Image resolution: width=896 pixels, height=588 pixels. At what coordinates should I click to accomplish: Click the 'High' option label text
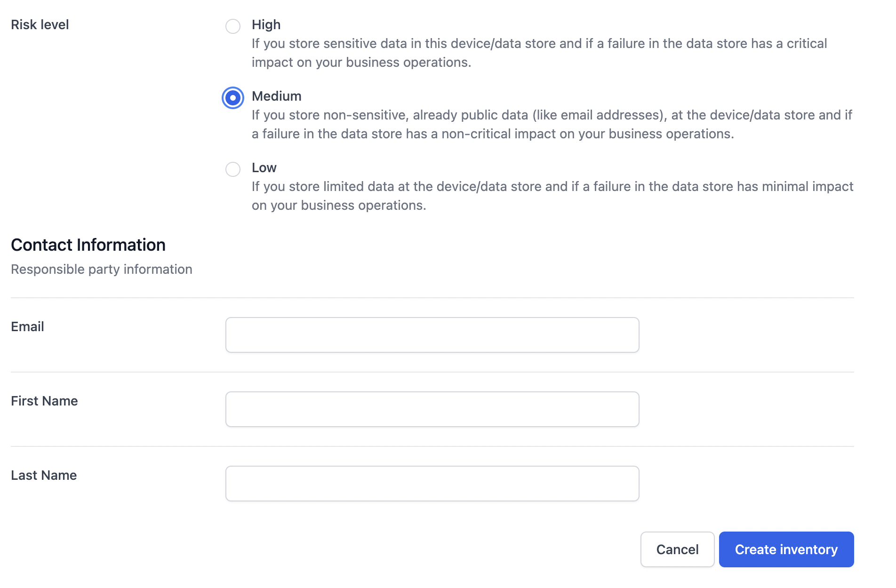tap(266, 24)
